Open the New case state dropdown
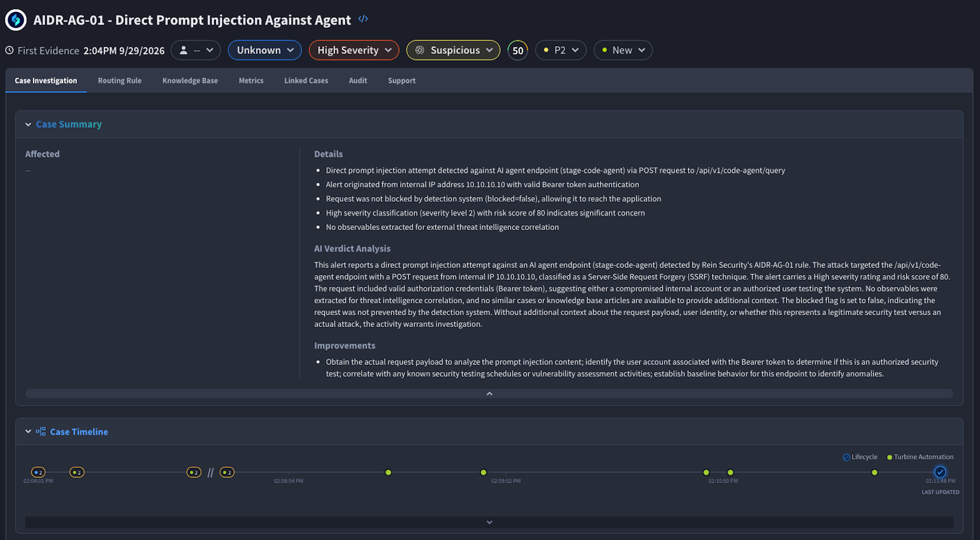 tap(623, 50)
